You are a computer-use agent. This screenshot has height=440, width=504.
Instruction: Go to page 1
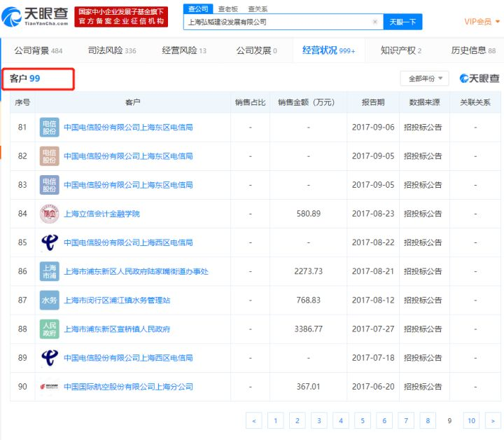tap(276, 420)
